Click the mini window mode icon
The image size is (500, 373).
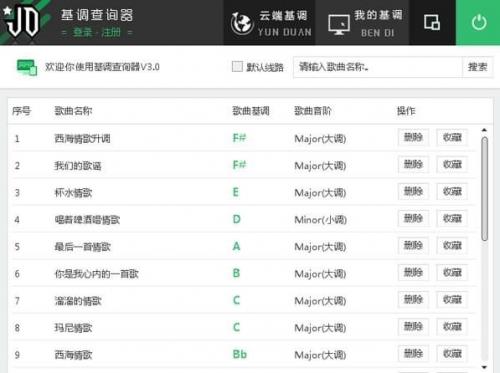click(x=432, y=23)
